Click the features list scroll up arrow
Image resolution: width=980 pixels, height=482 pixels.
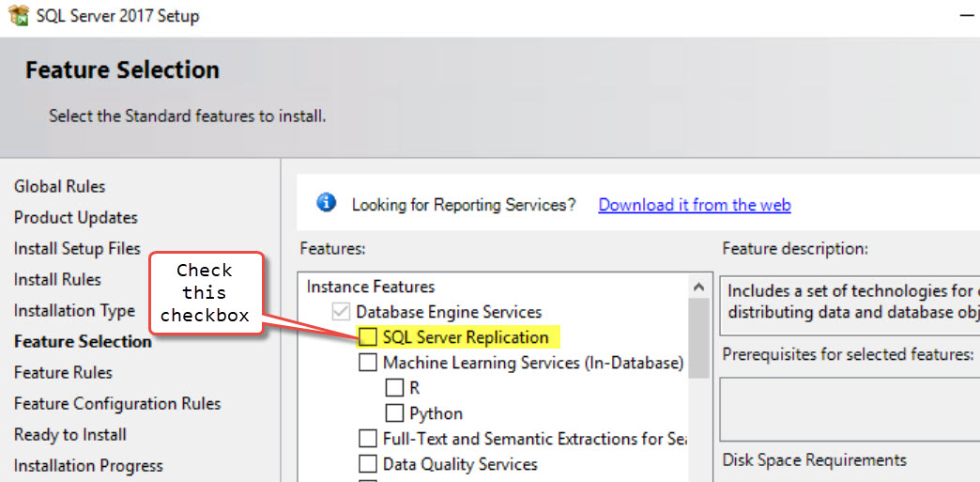(699, 288)
